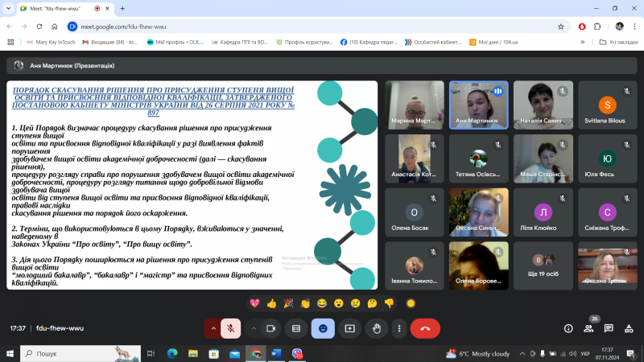Open the more options three-dot menu

tap(398, 328)
